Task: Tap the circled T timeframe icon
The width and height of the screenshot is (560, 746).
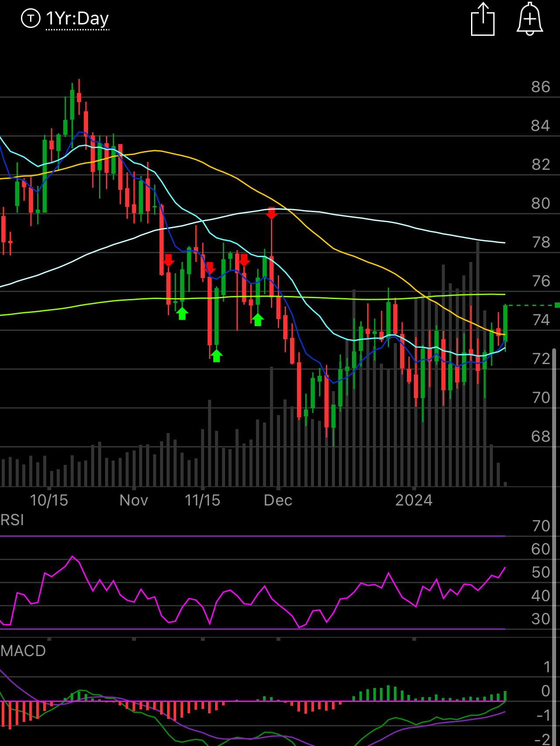Action: (x=31, y=18)
